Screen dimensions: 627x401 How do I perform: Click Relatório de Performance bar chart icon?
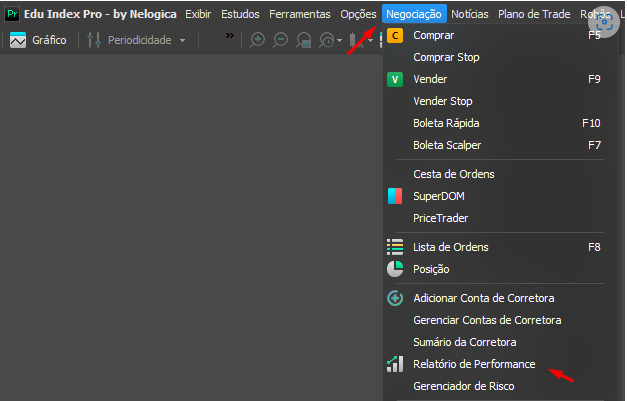tap(395, 364)
